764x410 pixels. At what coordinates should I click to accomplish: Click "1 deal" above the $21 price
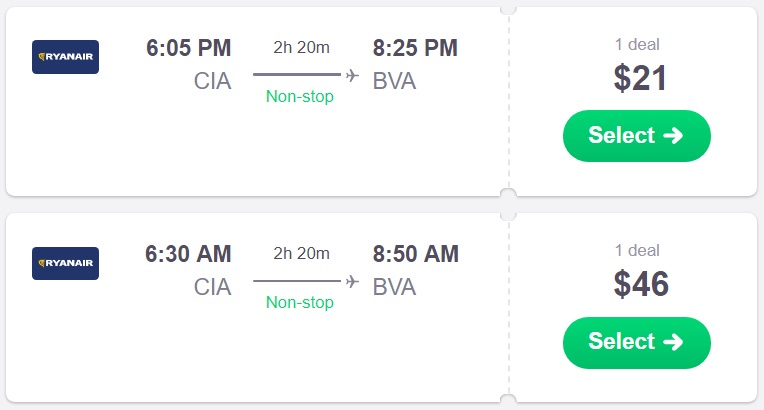tap(637, 44)
